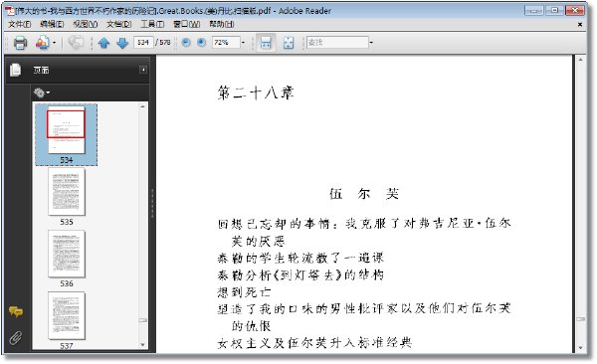Click the line 想到死亡
This screenshot has width=597, height=364.
244,292
